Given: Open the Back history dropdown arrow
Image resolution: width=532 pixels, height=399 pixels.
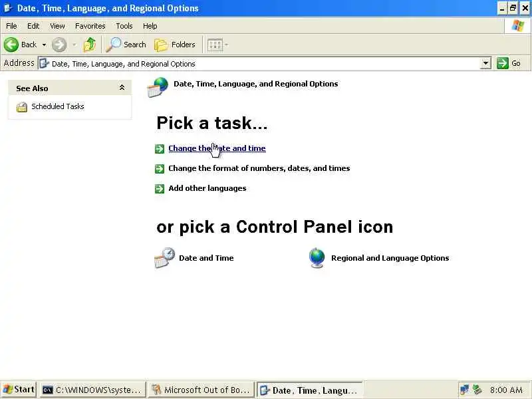Looking at the screenshot, I should coord(44,45).
